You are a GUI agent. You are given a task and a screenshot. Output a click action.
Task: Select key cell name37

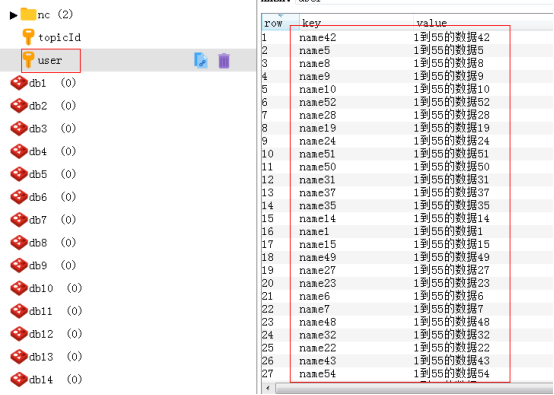318,193
